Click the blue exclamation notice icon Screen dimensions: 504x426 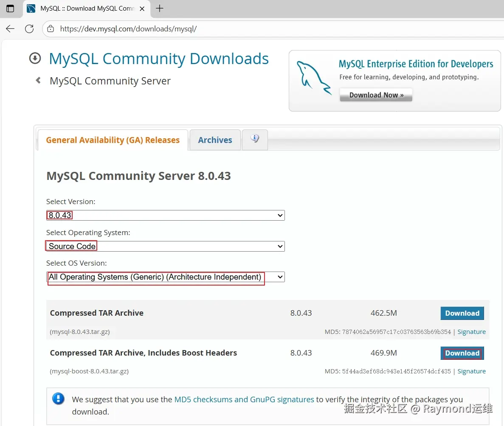pyautogui.click(x=58, y=399)
